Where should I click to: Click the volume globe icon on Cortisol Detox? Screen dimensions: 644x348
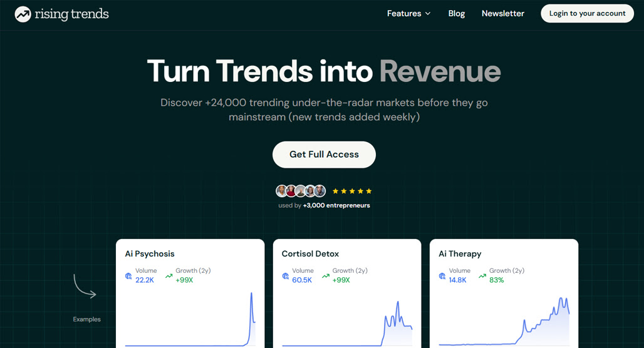(x=286, y=276)
